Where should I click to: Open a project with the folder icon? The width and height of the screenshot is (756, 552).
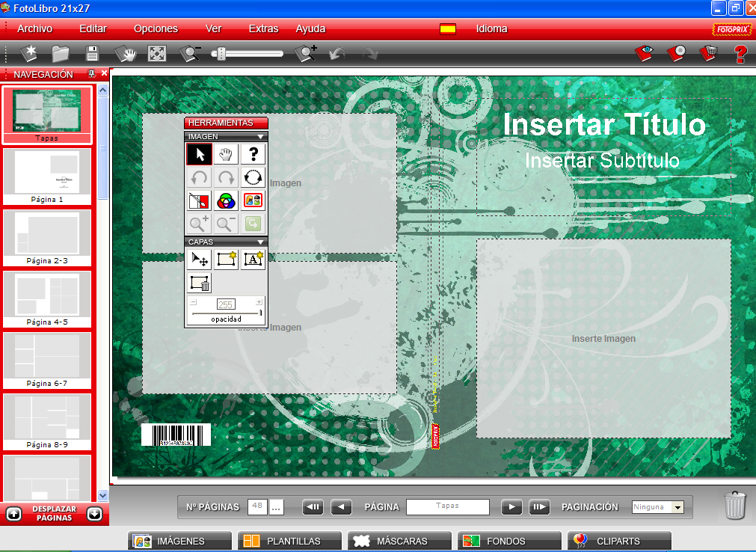(61, 54)
